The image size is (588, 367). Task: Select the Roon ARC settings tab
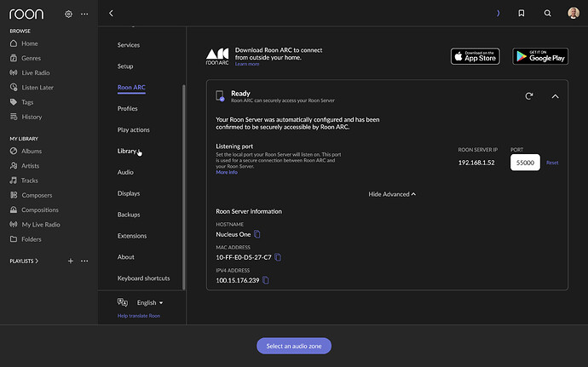(131, 88)
